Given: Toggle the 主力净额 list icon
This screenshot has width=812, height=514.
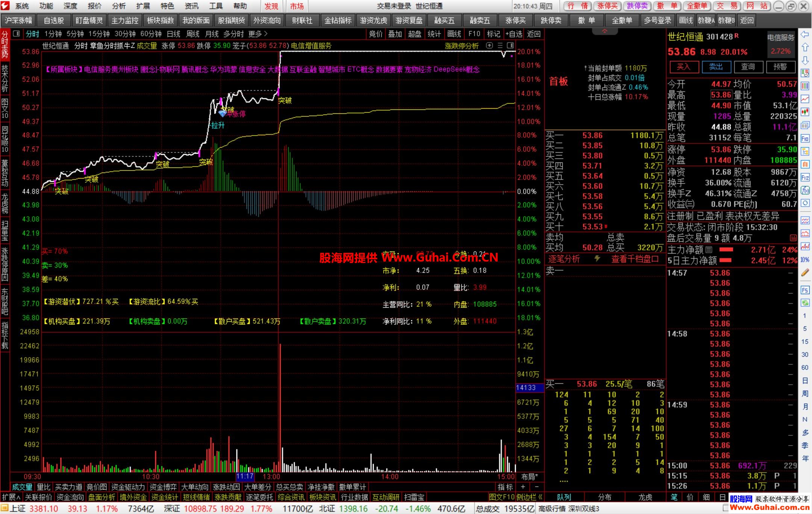Looking at the screenshot, I should pyautogui.click(x=709, y=249).
